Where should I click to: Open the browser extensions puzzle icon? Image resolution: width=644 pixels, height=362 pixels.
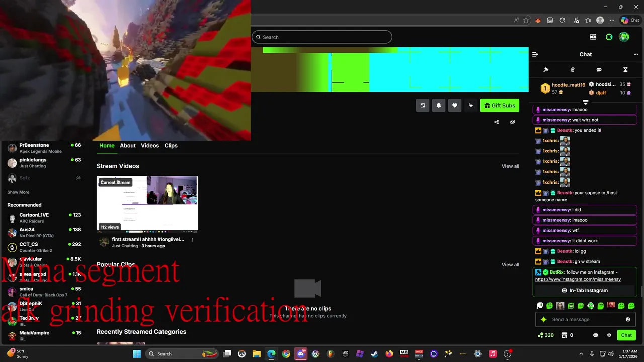click(562, 20)
